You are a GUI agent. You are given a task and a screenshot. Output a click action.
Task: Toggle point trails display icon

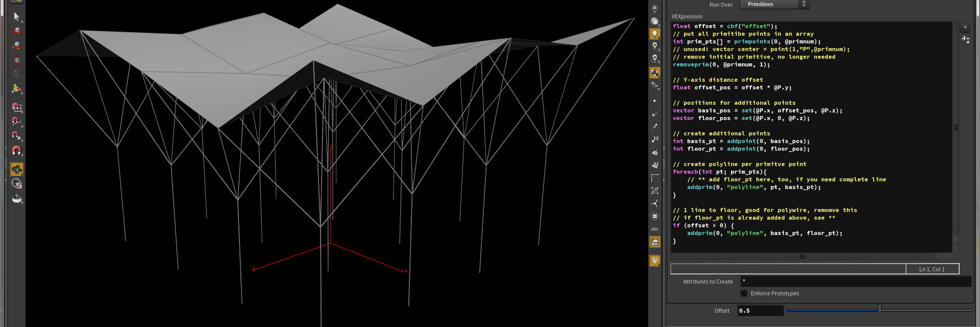pos(655,126)
